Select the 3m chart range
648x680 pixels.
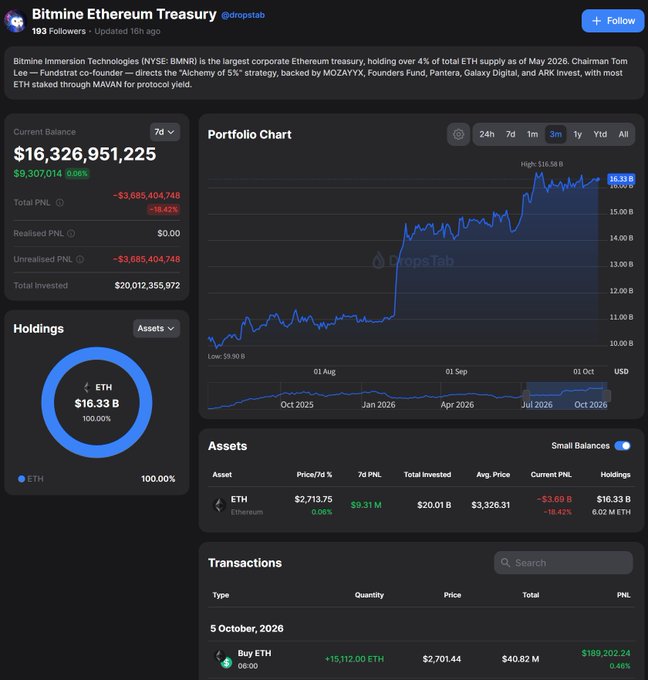[556, 134]
